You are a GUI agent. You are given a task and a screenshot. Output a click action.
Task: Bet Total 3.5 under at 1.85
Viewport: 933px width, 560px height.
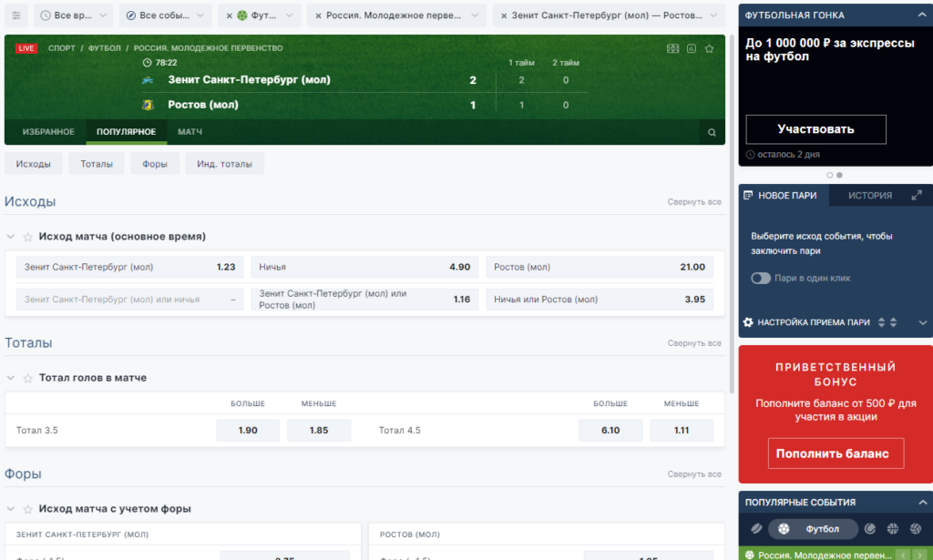coord(319,431)
